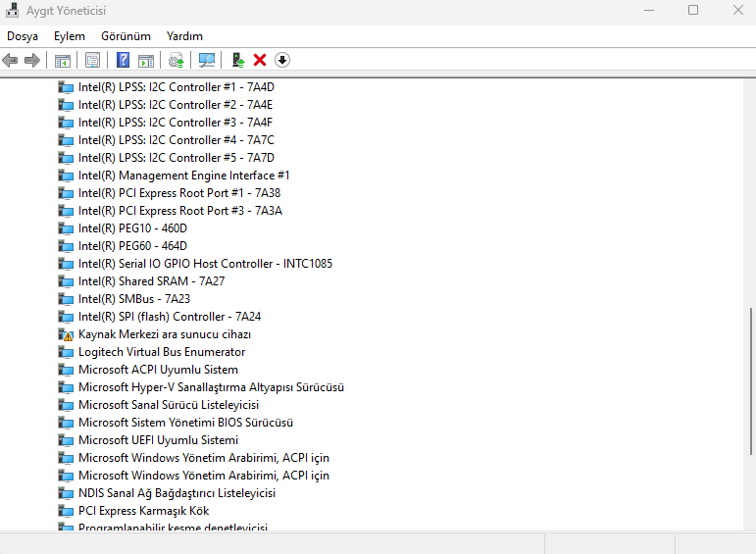Select Intel(R) LPSS: I2C Controller #3 - 7A4F
Screen dimensions: 756x554
176,123
